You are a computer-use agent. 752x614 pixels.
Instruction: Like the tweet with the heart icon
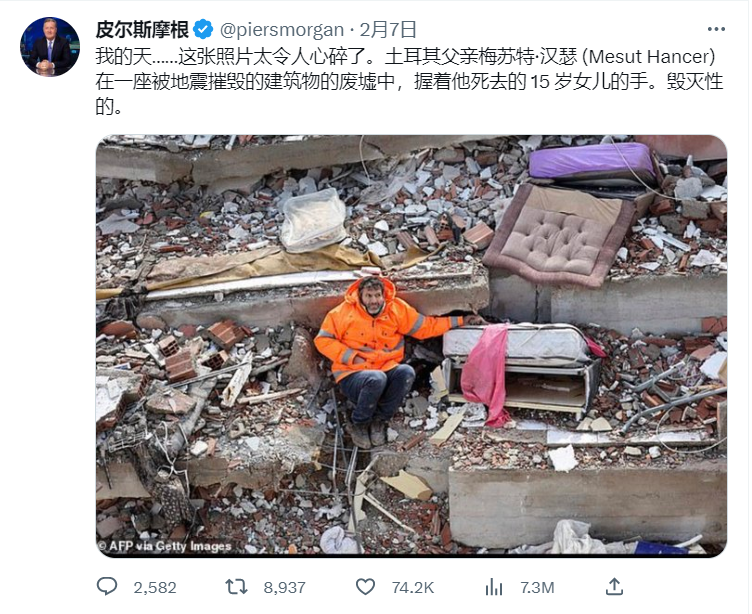point(365,587)
